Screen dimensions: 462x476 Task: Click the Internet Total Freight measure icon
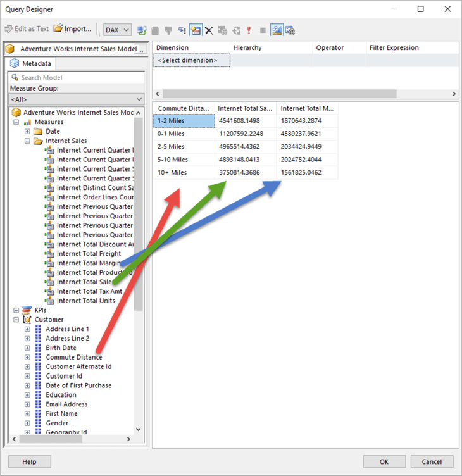click(x=49, y=253)
